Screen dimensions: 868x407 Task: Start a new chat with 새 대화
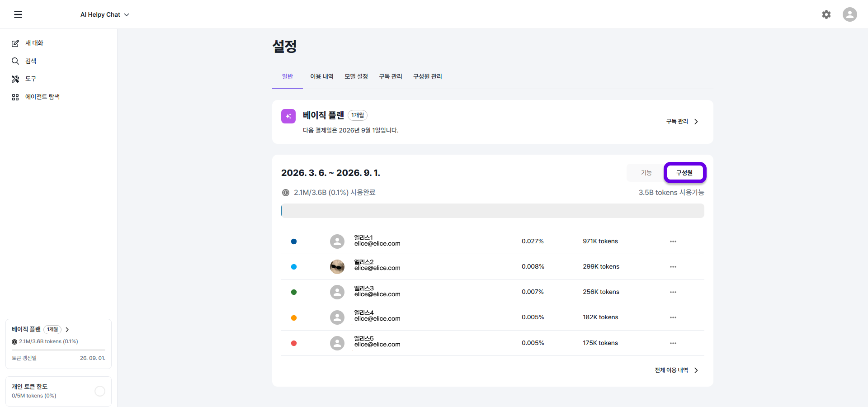point(34,43)
